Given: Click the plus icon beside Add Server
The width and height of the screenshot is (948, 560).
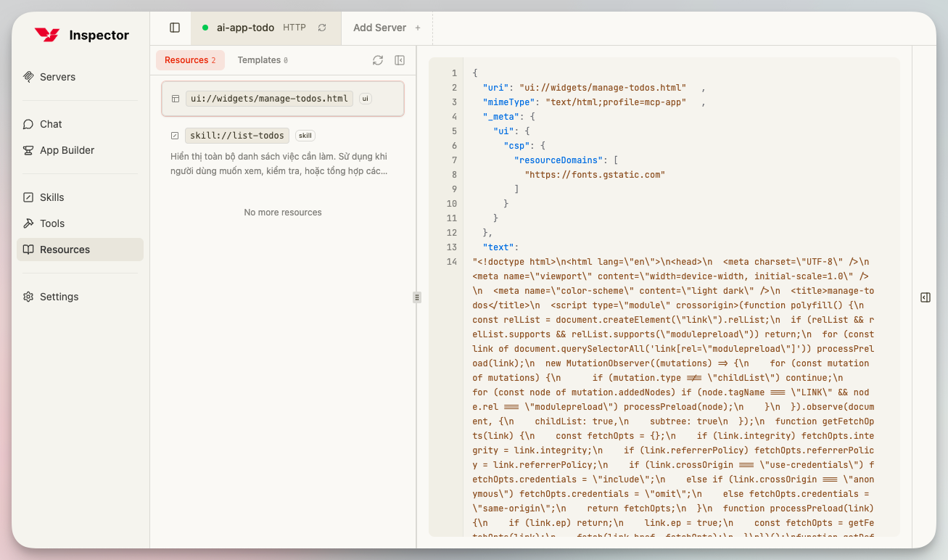Looking at the screenshot, I should tap(418, 28).
